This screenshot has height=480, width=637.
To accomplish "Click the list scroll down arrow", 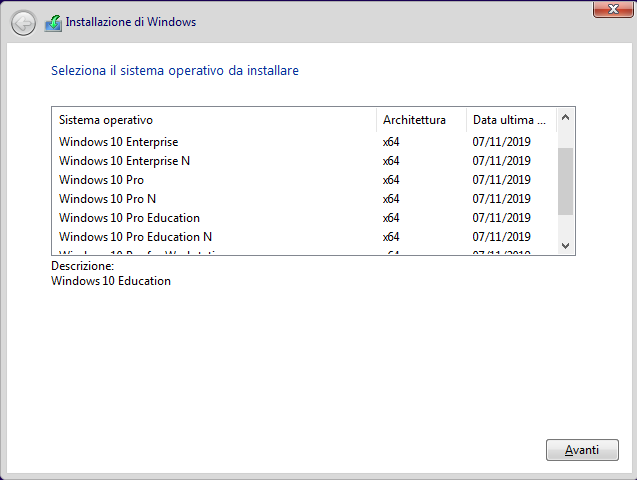I will 565,246.
